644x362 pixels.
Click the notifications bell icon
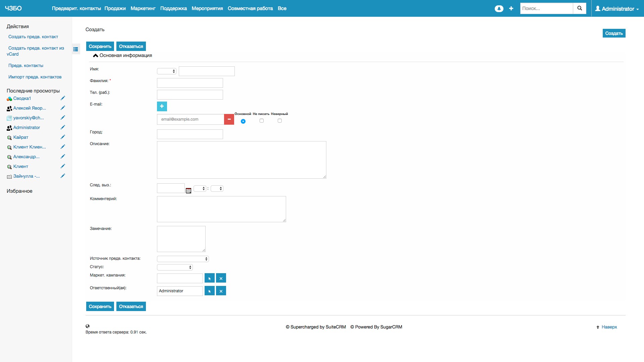point(499,9)
